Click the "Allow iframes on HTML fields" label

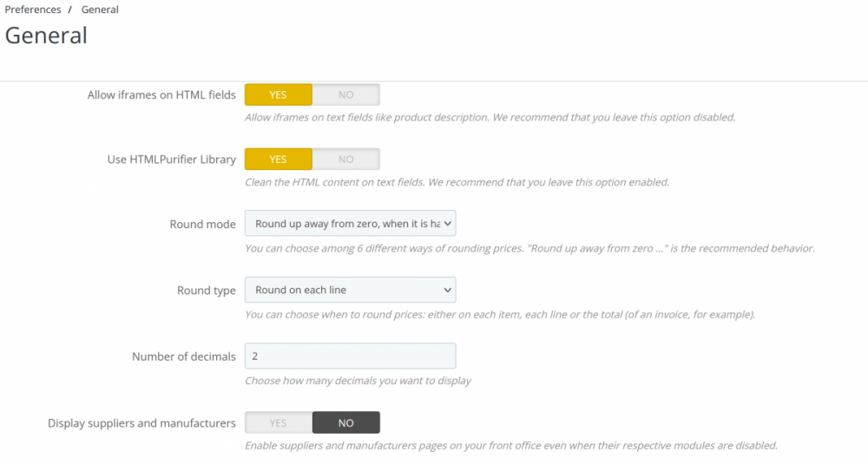[161, 95]
